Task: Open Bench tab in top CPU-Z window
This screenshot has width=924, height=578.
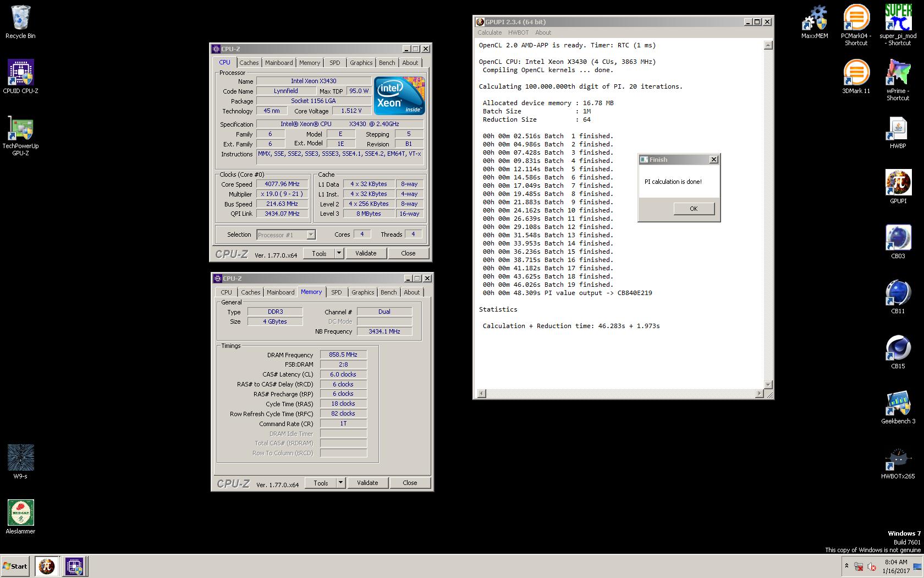Action: point(387,63)
